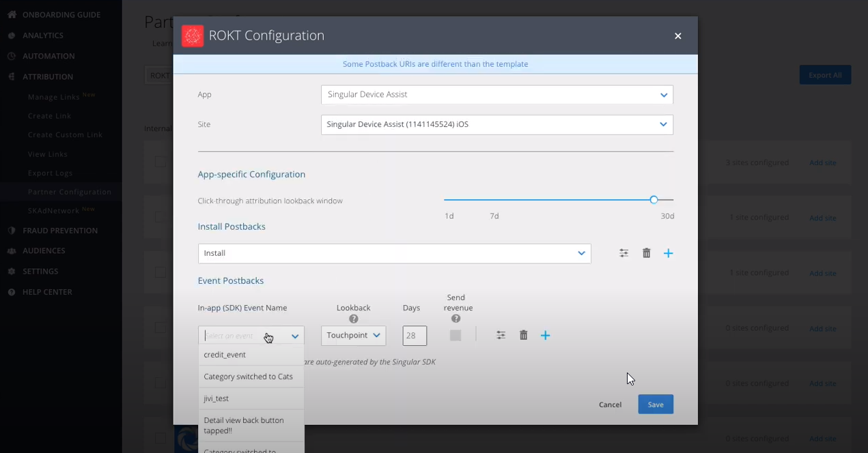This screenshot has width=868, height=453.
Task: Add another event postback with plus icon
Action: (x=546, y=335)
